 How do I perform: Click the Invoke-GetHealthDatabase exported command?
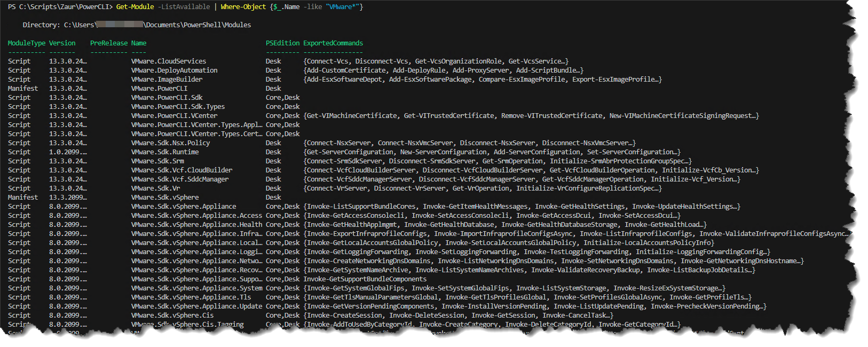click(x=449, y=225)
